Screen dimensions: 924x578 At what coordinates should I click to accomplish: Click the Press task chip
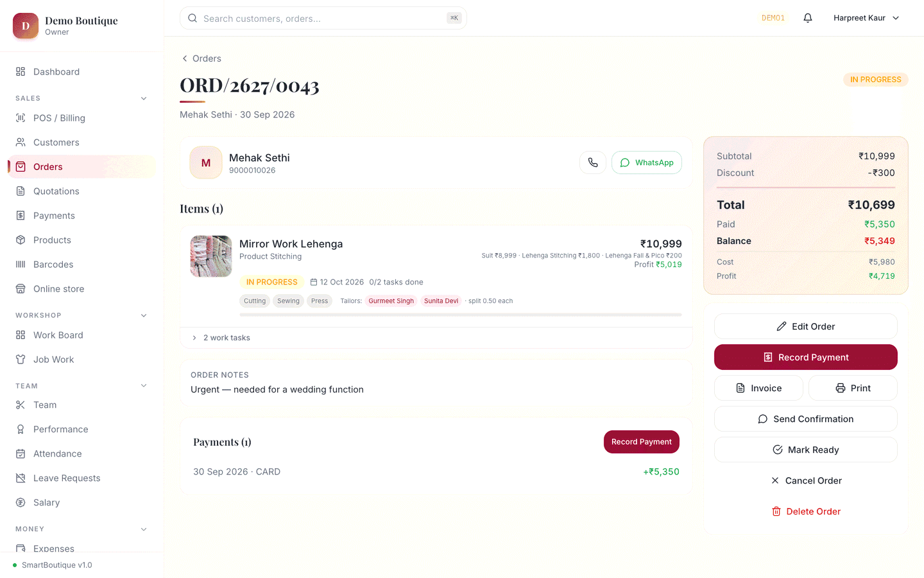[x=320, y=301]
